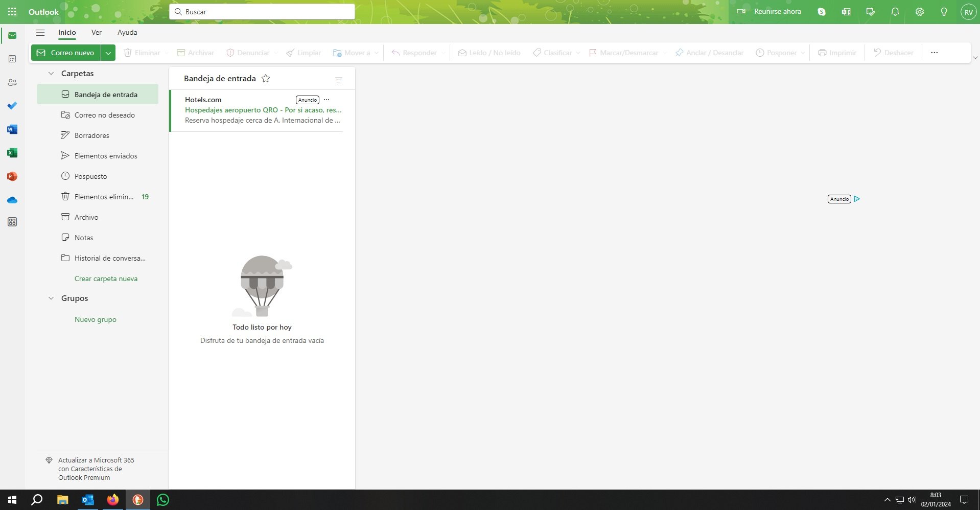This screenshot has width=980, height=510.
Task: Open Excel from the left sidebar
Action: coord(12,153)
